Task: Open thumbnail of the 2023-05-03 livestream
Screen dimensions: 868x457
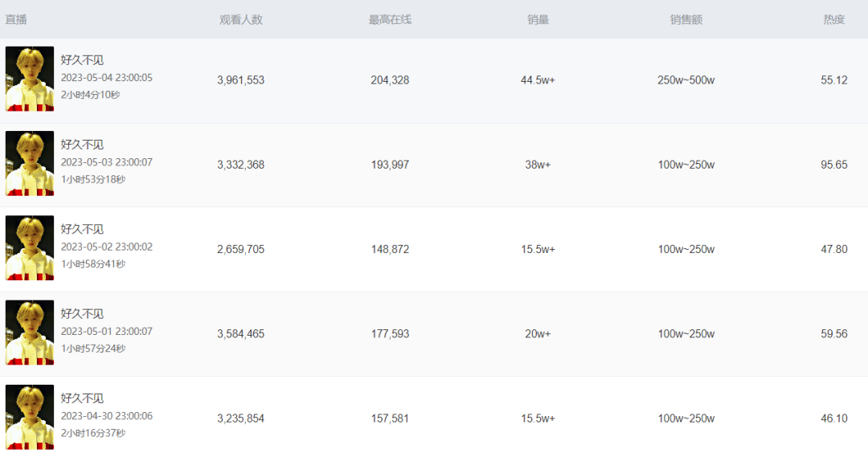Action: point(30,164)
